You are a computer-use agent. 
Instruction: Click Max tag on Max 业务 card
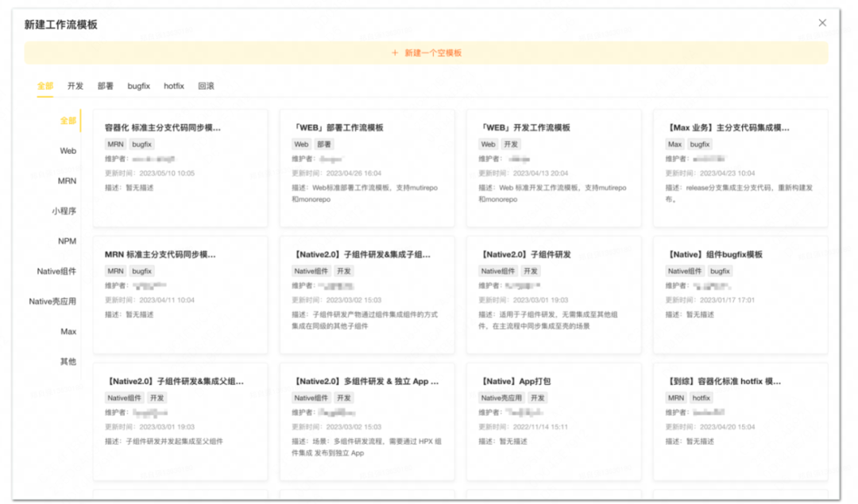pyautogui.click(x=674, y=144)
